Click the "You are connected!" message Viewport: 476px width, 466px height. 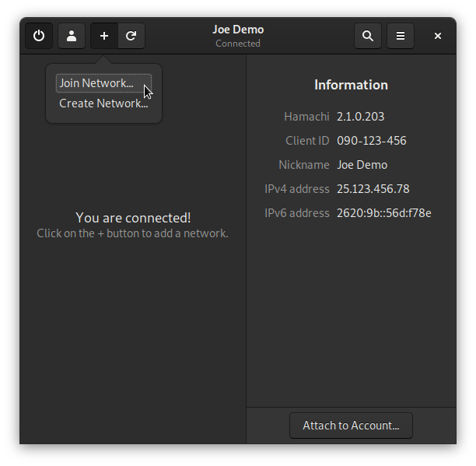pyautogui.click(x=133, y=218)
